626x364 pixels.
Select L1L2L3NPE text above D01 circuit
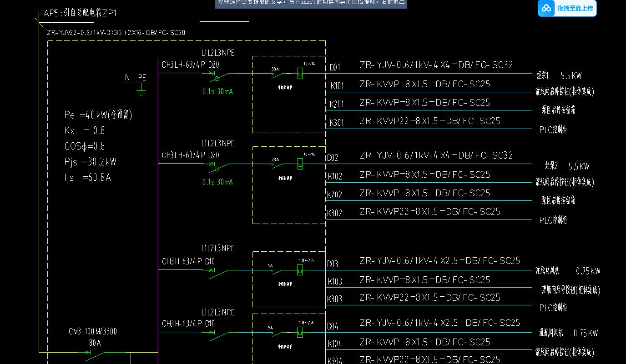point(218,53)
